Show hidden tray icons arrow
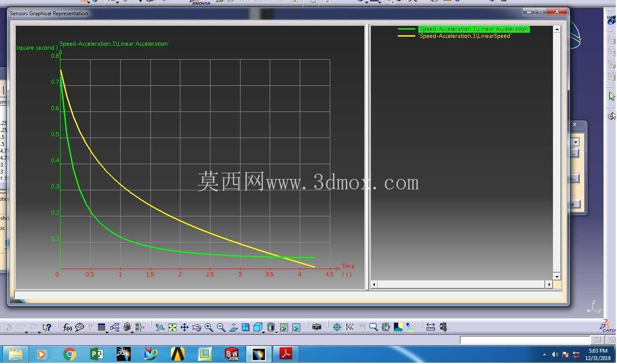 544,354
